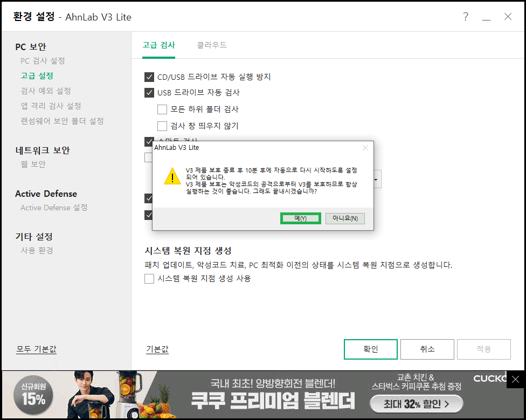Open 사용 환경 in sidebar

pyautogui.click(x=37, y=250)
